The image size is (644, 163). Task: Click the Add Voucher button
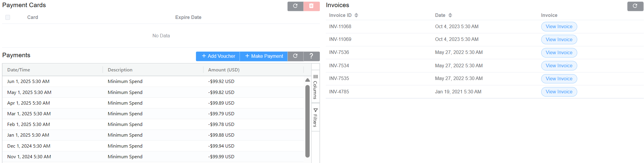pos(218,56)
